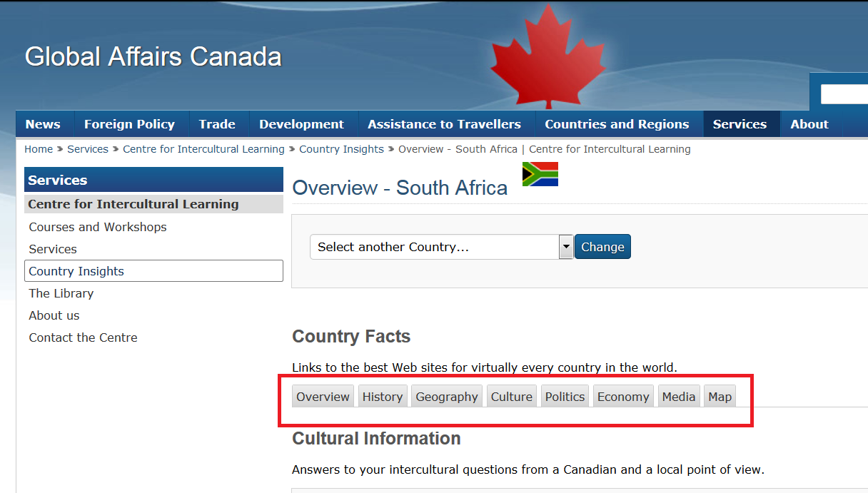Open the Trade menu
The image size is (868, 493).
(217, 124)
